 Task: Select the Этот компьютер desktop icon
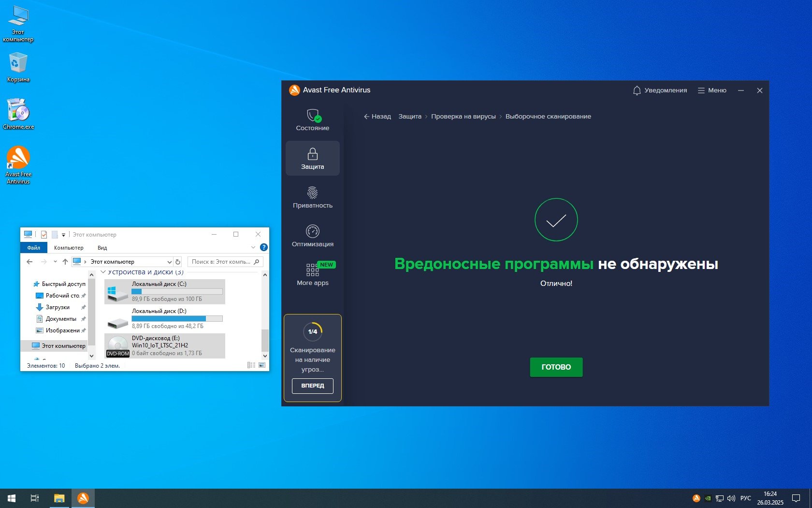18,24
